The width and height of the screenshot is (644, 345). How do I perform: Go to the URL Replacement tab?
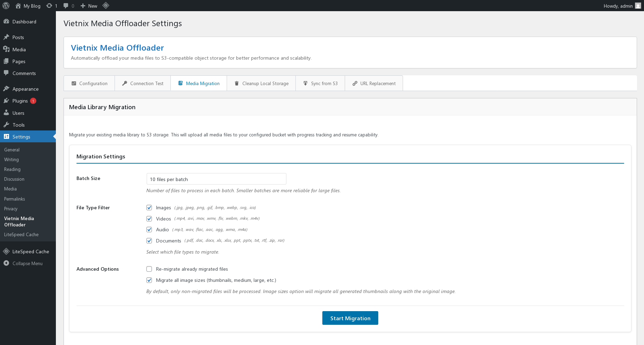pyautogui.click(x=374, y=83)
